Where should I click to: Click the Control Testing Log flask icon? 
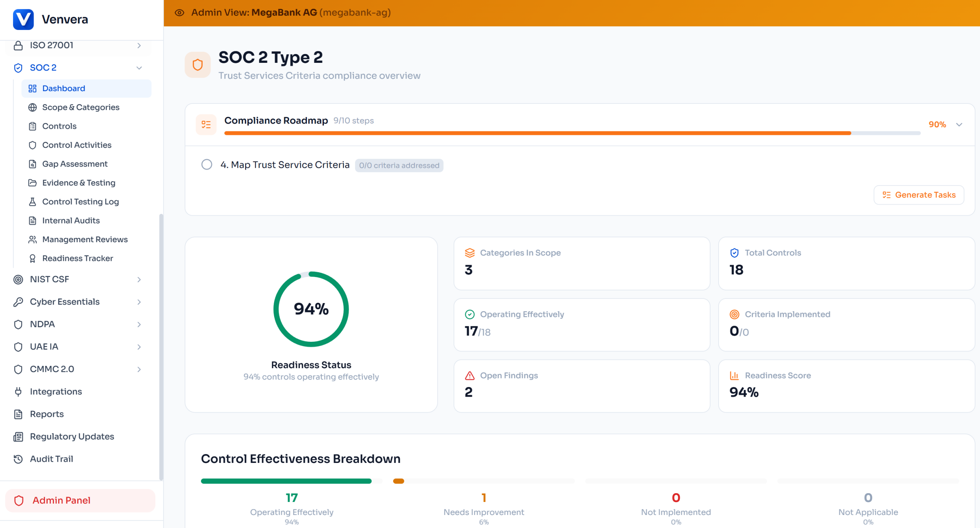33,202
